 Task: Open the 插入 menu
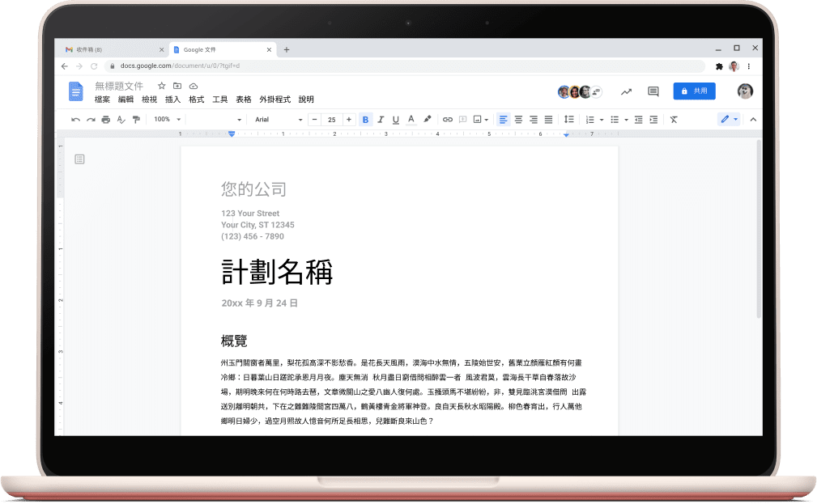point(172,100)
